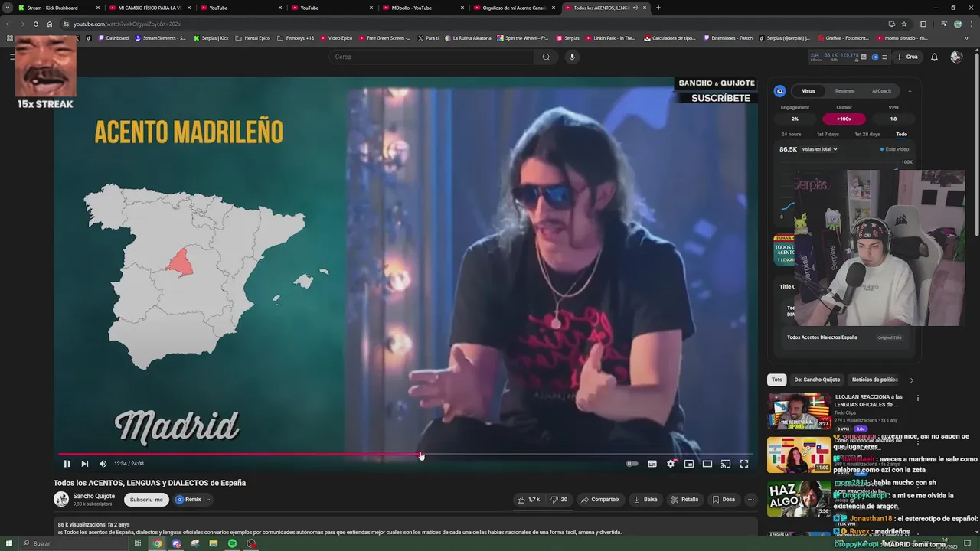Image resolution: width=980 pixels, height=551 pixels.
Task: Select the 'De: Sancho Quijote' chip
Action: pyautogui.click(x=817, y=380)
